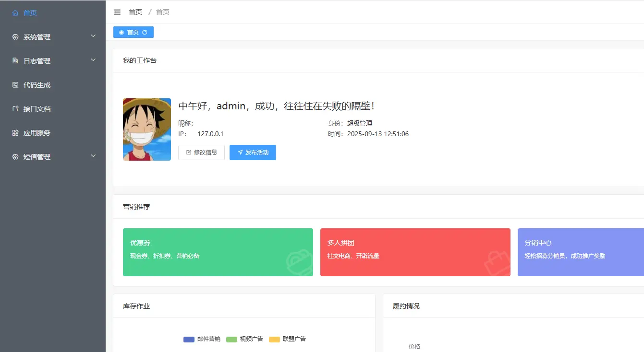Click the home icon in the sidebar
This screenshot has width=644, height=352.
[x=15, y=13]
